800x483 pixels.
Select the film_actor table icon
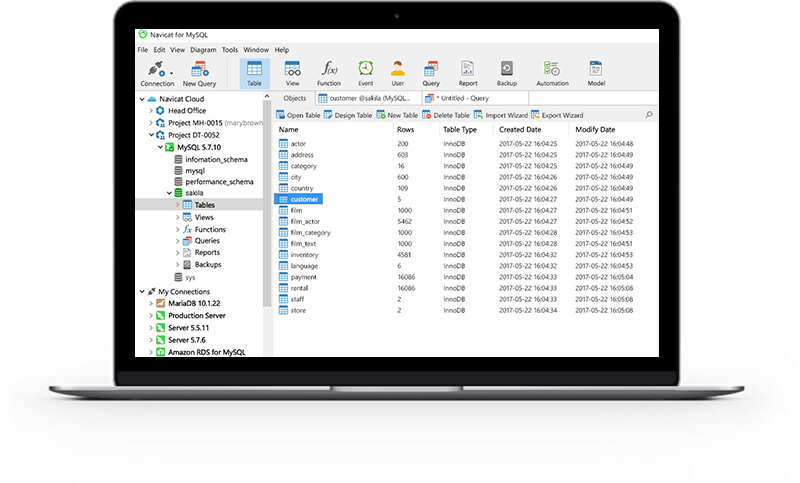tap(283, 221)
